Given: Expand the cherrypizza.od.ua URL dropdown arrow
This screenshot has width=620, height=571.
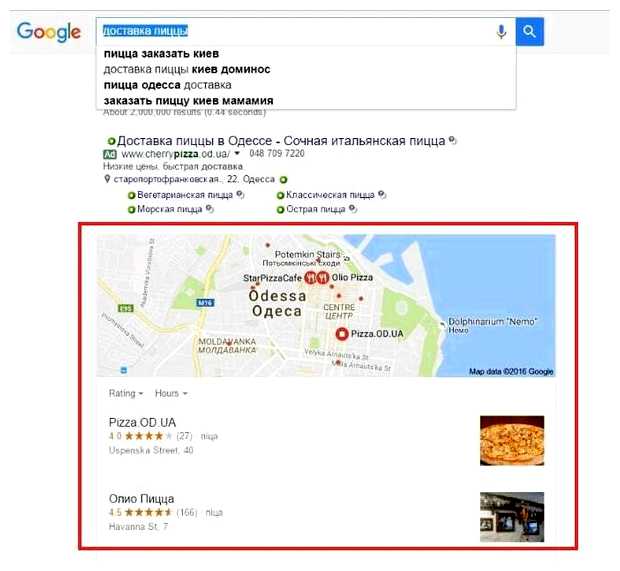Looking at the screenshot, I should point(237,153).
